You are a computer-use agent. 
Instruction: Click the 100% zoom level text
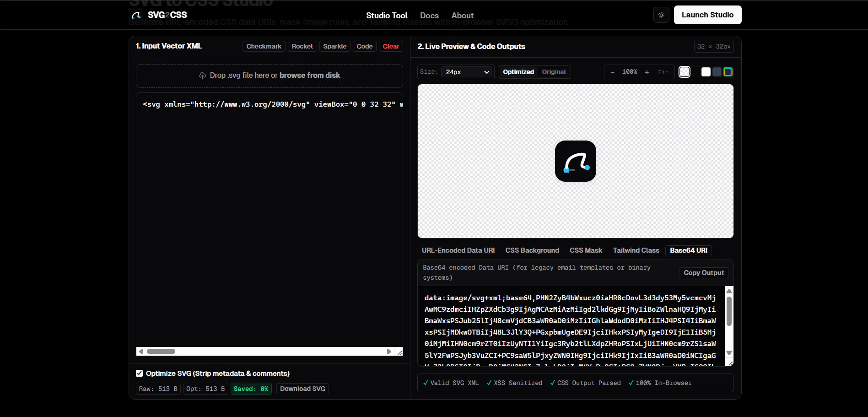pyautogui.click(x=630, y=72)
